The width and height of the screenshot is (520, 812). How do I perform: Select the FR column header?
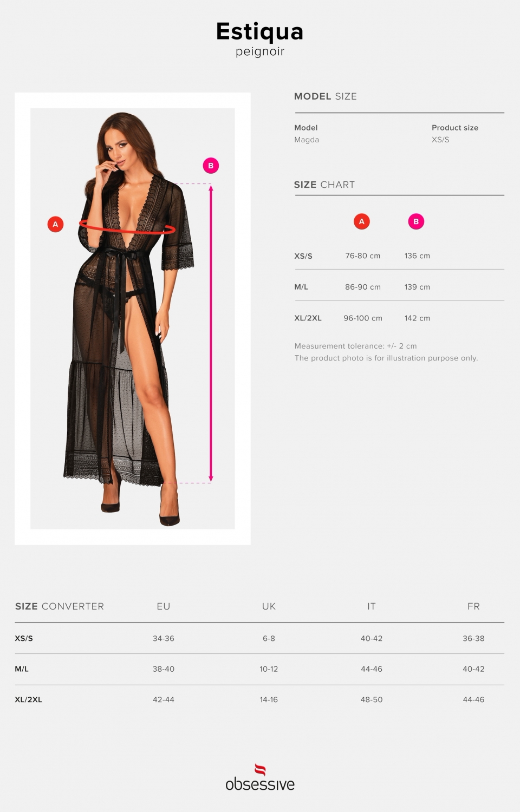click(473, 606)
